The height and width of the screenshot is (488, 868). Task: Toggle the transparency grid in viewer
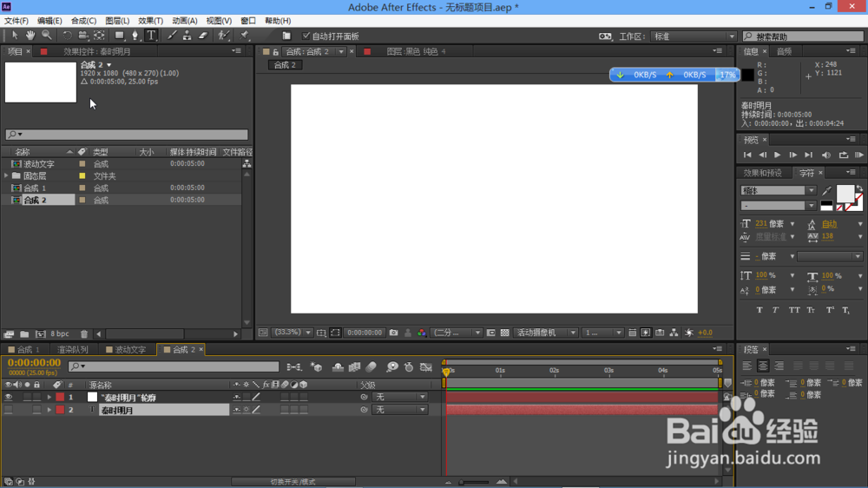505,333
